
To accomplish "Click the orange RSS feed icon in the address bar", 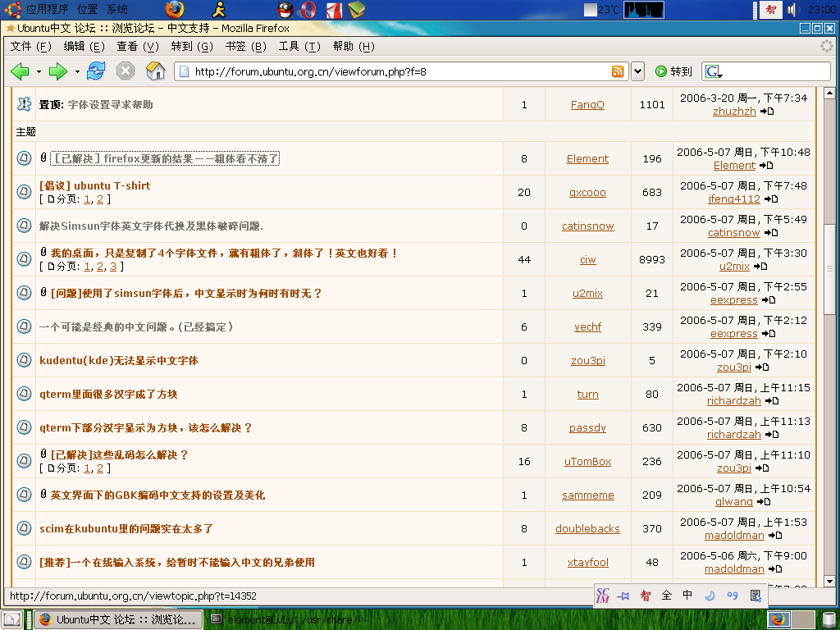I will point(618,71).
